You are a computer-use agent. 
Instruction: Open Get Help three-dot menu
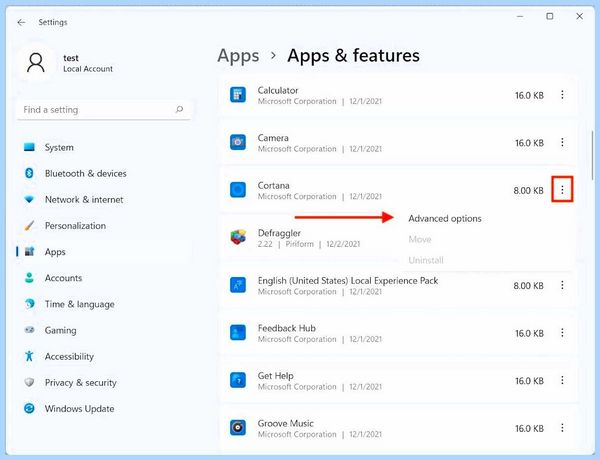coord(562,380)
